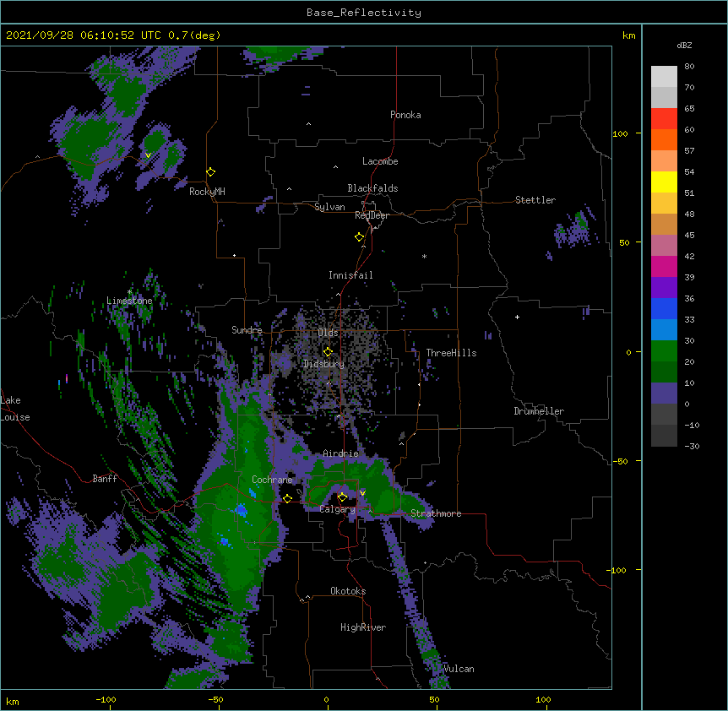Click the RedDeer city label

372,215
